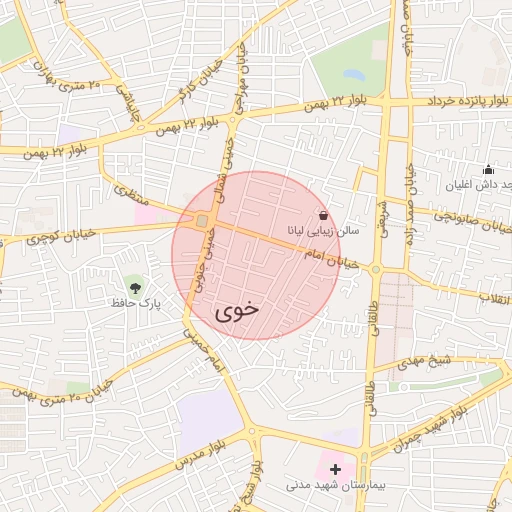Select the بلوار مدرس street label
512x512 pixels.
pyautogui.click(x=201, y=455)
